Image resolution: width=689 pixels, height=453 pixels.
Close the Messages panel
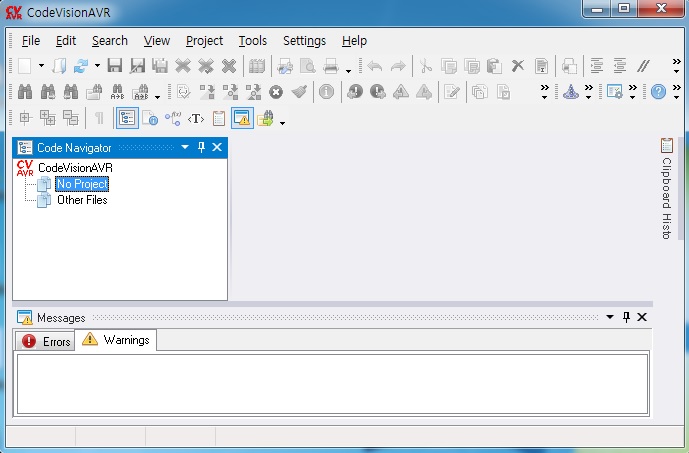click(x=642, y=317)
